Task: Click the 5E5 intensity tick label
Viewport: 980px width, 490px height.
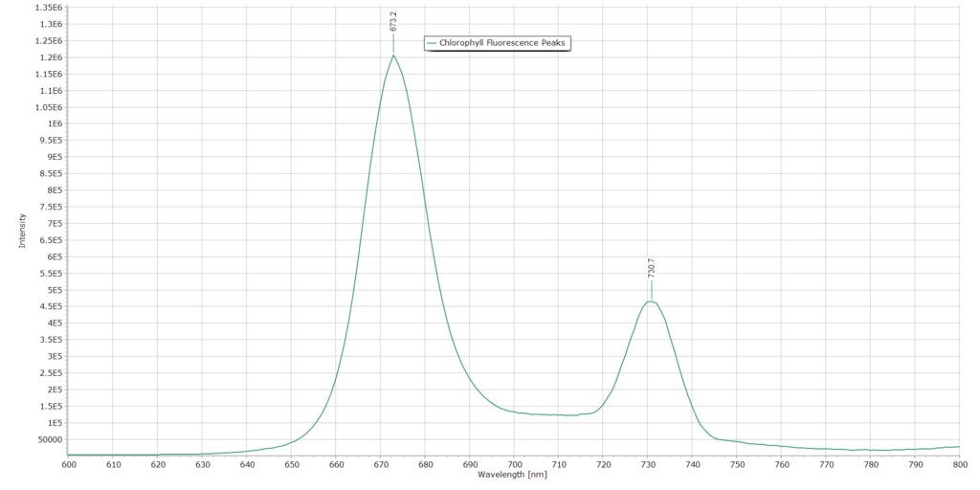Action: (54, 290)
